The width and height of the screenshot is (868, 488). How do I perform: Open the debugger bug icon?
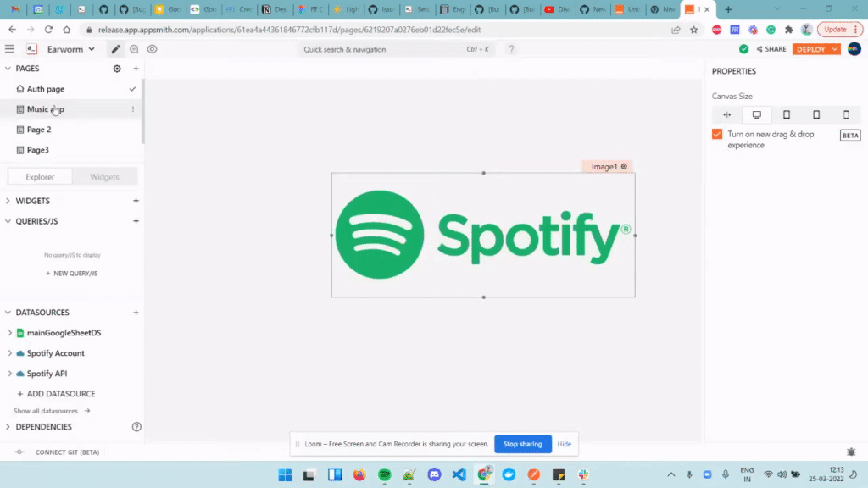[851, 452]
